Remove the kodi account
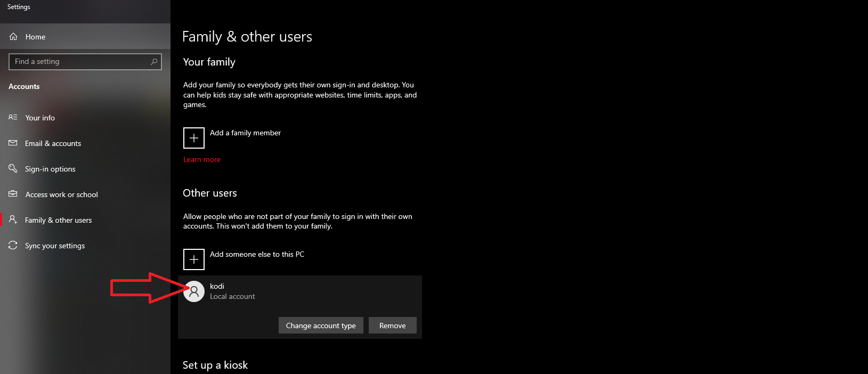 [x=392, y=326]
